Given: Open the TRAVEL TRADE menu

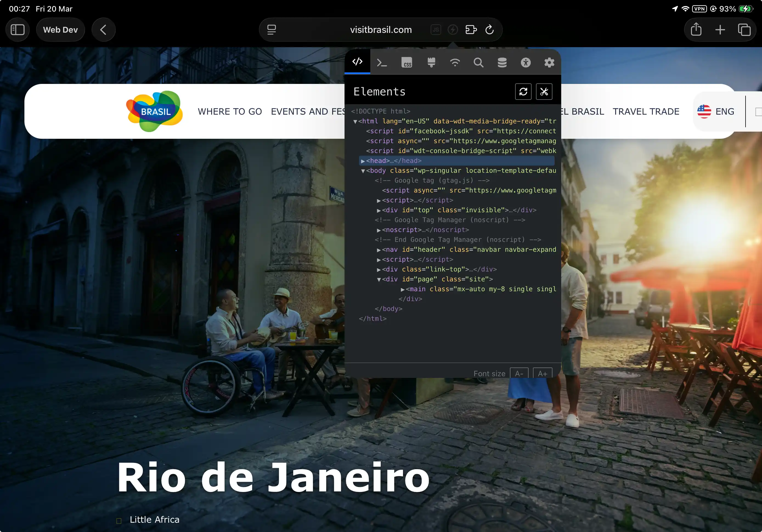Looking at the screenshot, I should pos(646,112).
